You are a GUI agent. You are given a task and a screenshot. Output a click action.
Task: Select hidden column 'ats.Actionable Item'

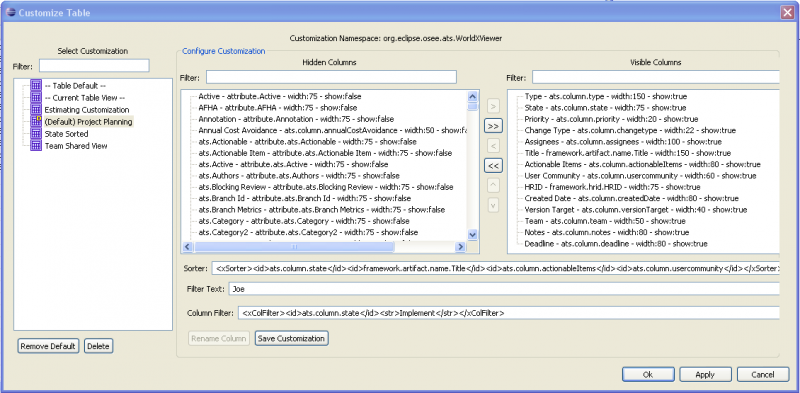click(325, 153)
